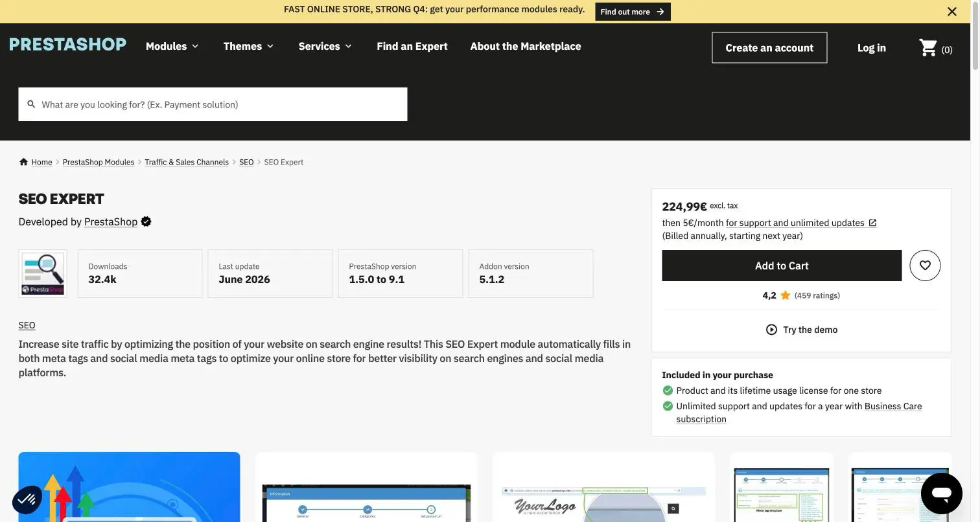This screenshot has height=522, width=980.
Task: Click the round checkmark widget at bottom left
Action: pos(27,499)
